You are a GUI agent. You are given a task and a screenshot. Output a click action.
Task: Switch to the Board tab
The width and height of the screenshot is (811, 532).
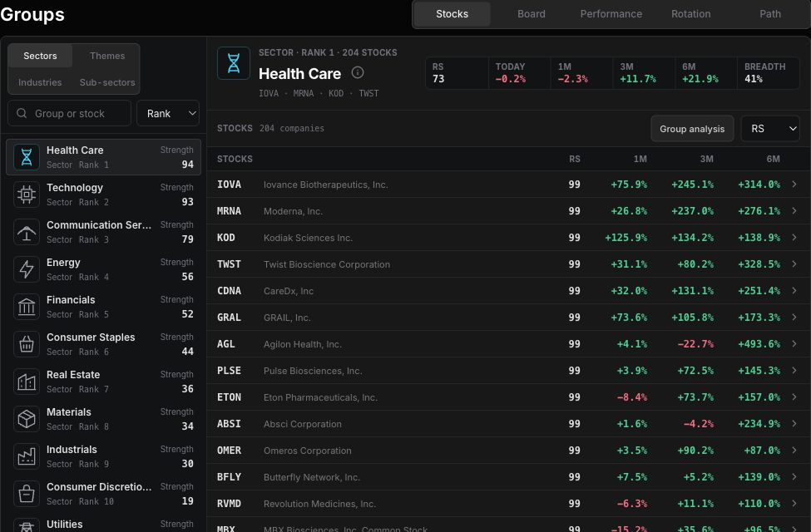[532, 14]
